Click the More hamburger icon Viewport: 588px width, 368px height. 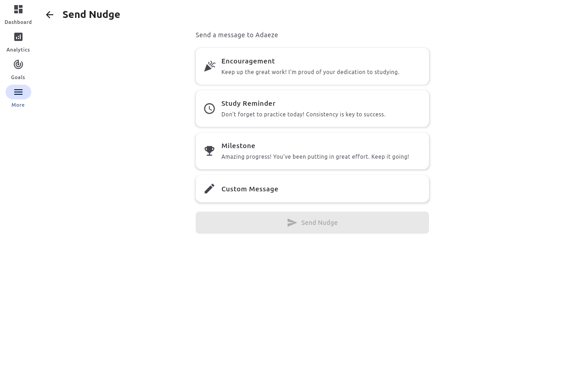coord(18,92)
